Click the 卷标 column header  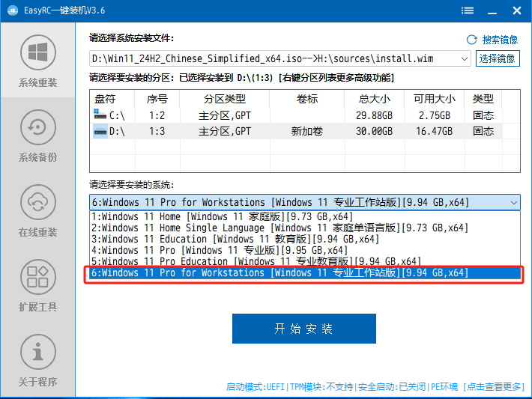[307, 99]
